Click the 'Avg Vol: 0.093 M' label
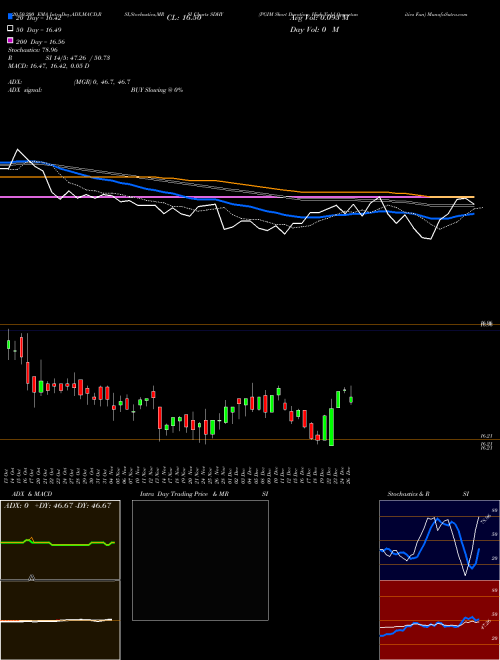The height and width of the screenshot is (660, 500). tap(319, 18)
